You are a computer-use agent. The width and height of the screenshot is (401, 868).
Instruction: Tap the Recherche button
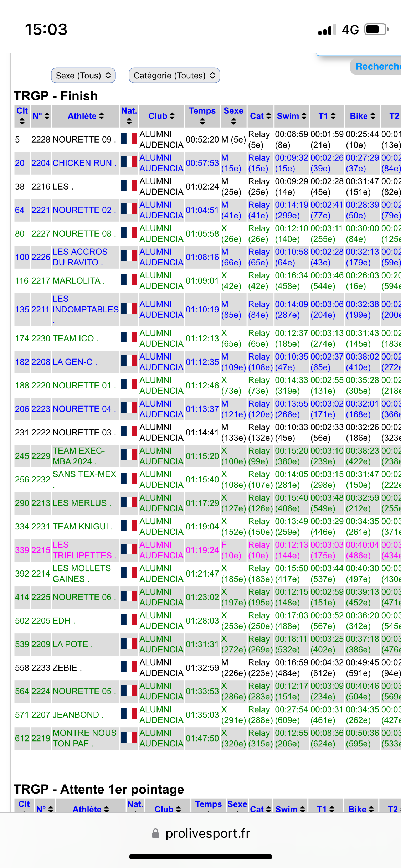[x=377, y=67]
